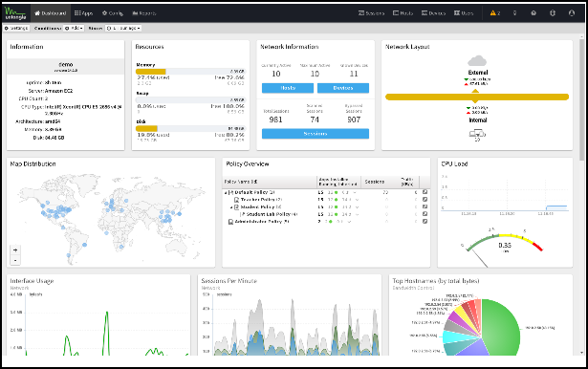Select Student Lab Policy row text
Viewport: 588px width, 369px height.
[272, 214]
